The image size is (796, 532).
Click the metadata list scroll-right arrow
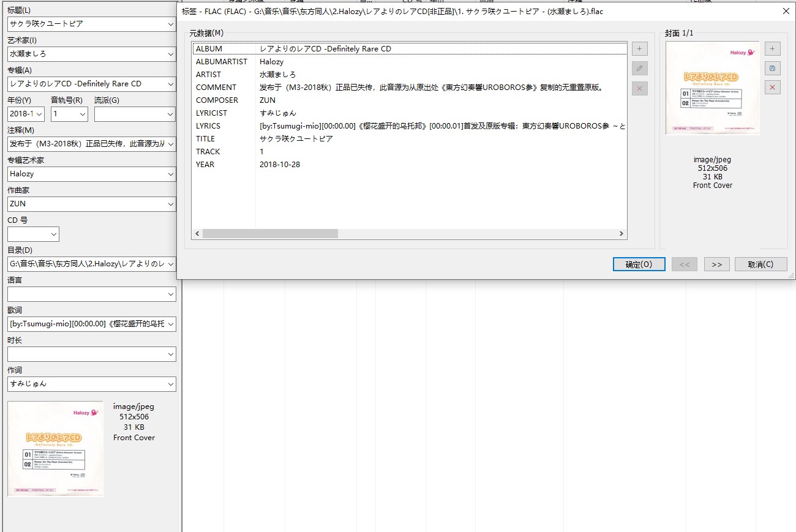pos(621,234)
